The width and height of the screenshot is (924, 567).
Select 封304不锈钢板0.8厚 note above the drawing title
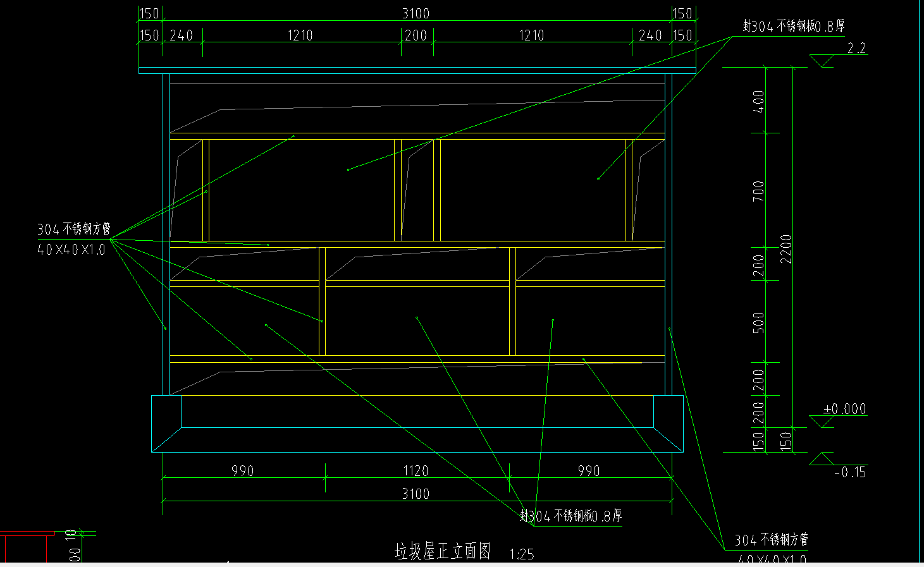point(571,516)
